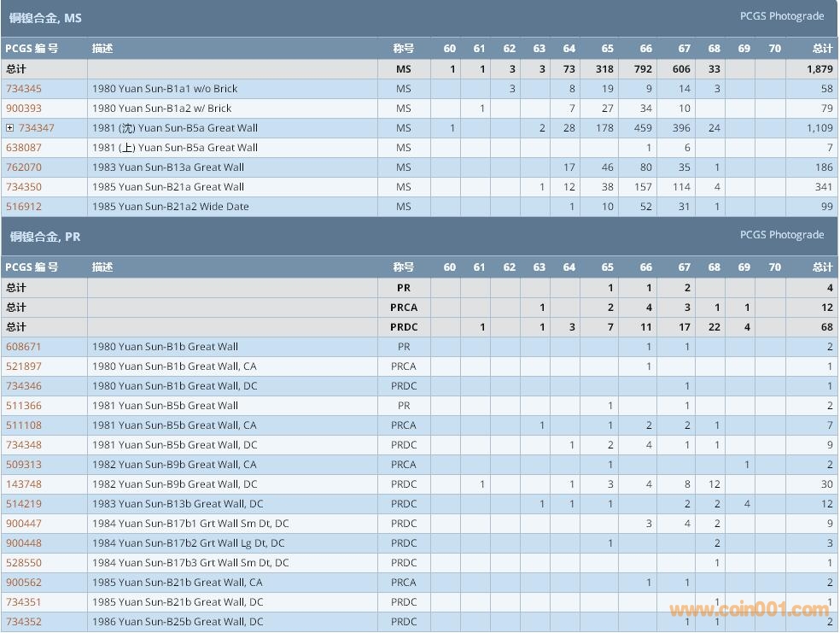The image size is (840, 633).
Task: Open the 734352 coin entry
Action: (x=24, y=622)
